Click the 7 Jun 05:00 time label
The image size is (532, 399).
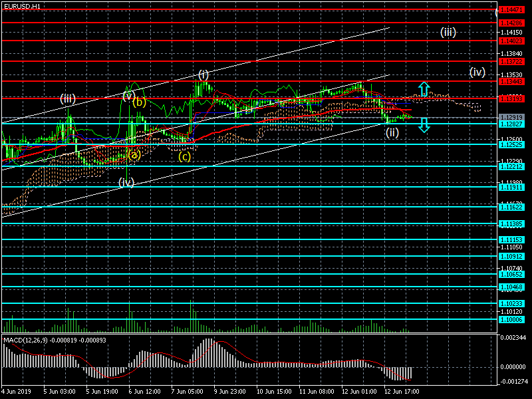[188, 392]
